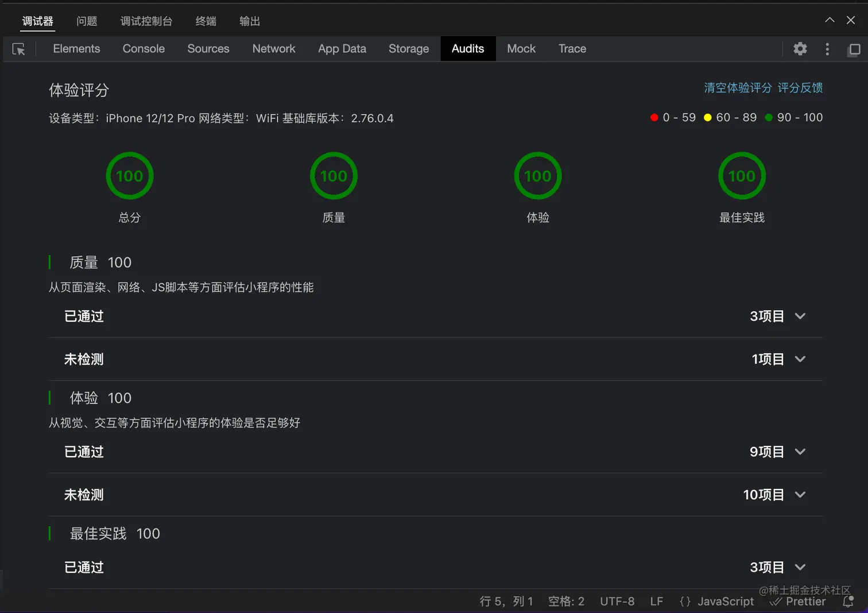Open the three-dot more options menu
868x613 pixels.
tap(827, 49)
